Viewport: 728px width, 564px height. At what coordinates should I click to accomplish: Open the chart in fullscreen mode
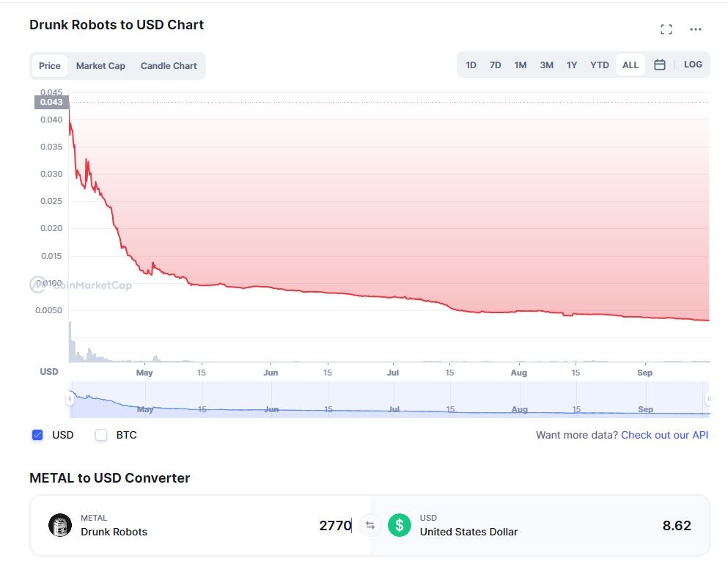tap(666, 29)
